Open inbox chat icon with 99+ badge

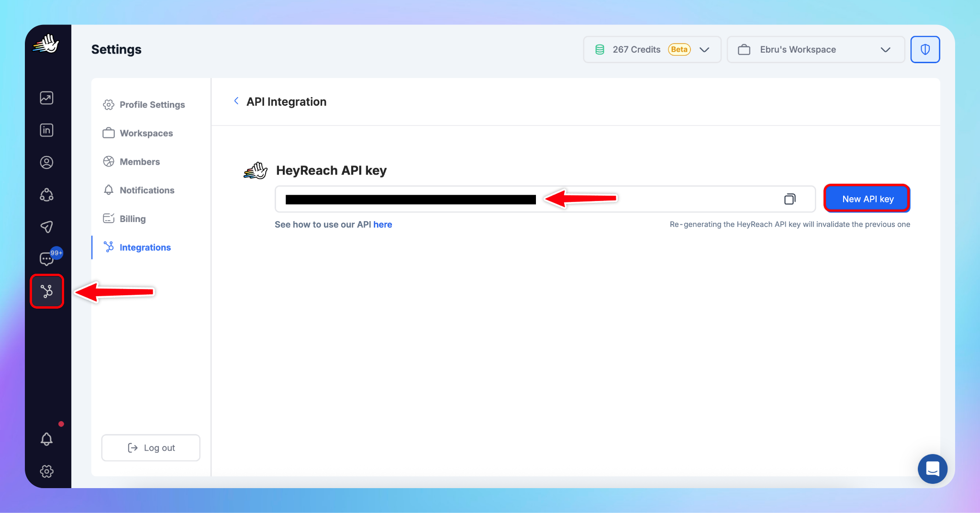pos(46,259)
